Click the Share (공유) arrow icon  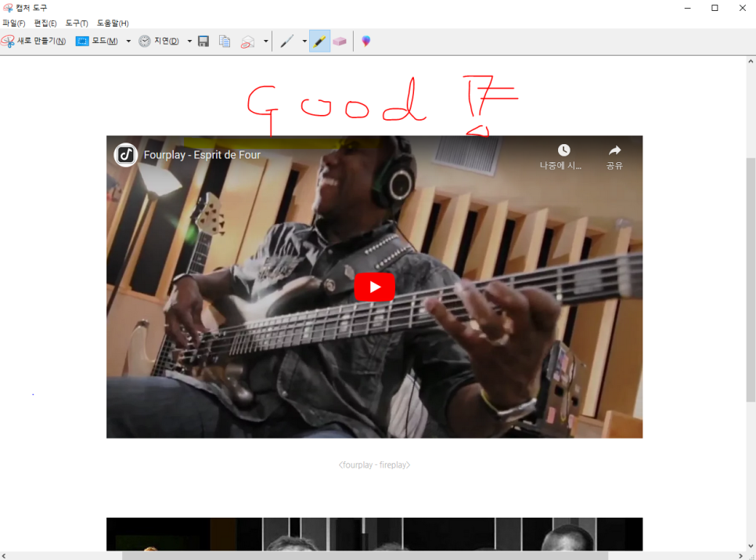click(x=614, y=150)
